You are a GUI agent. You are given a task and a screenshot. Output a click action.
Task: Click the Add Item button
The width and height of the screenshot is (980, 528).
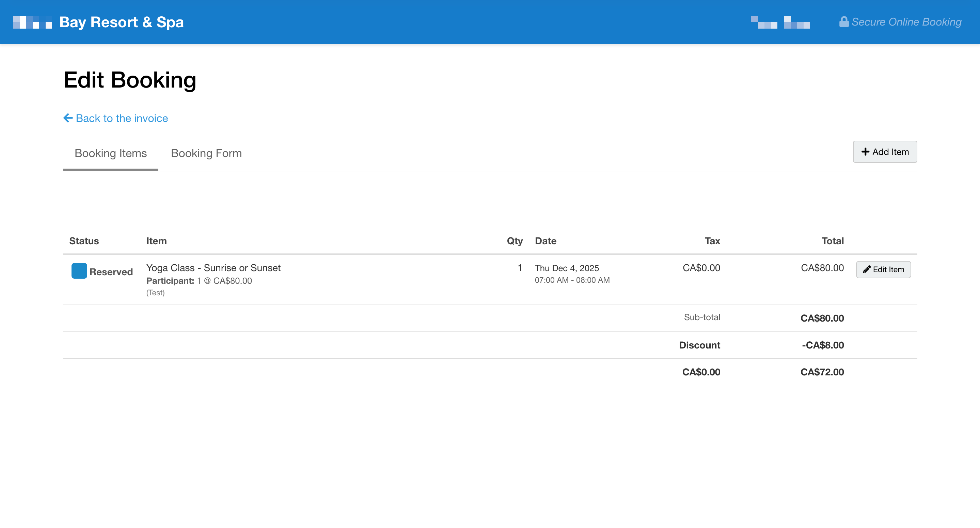[885, 152]
